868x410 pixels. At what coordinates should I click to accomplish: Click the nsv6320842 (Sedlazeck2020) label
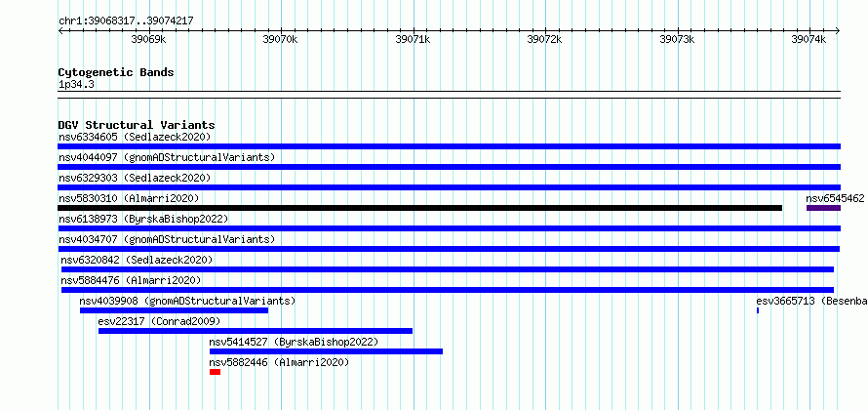coord(137,260)
